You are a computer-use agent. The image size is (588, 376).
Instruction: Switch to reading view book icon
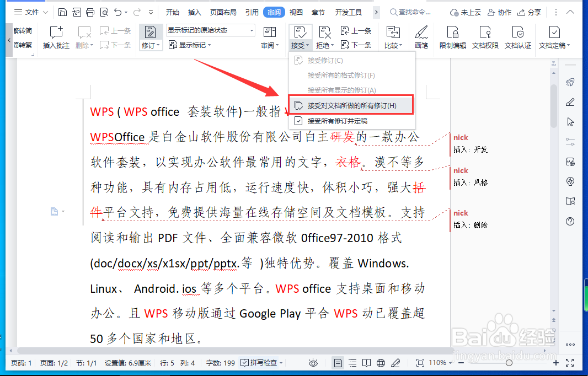click(366, 363)
